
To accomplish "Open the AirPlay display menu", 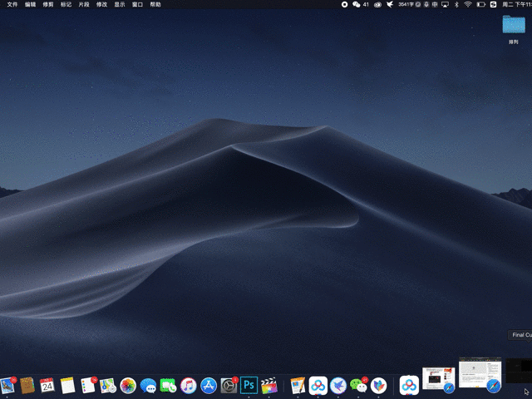I will 445,4.
